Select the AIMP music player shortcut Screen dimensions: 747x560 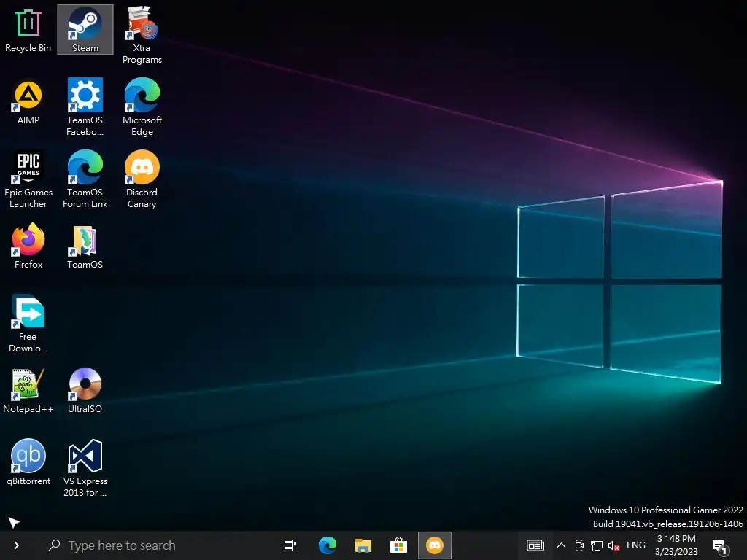pos(28,103)
